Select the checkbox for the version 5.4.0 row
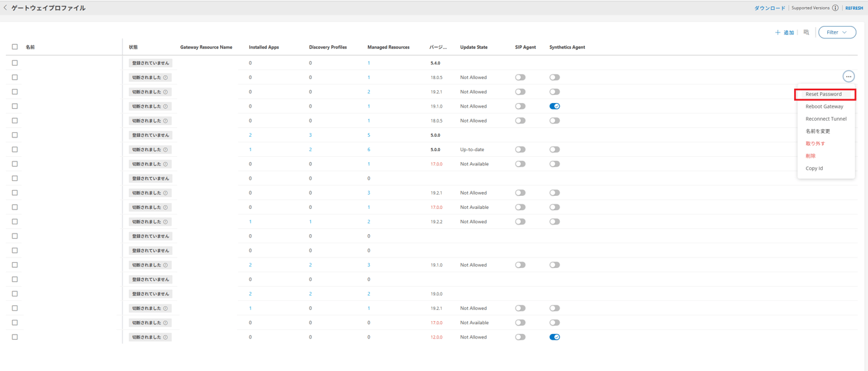 click(x=15, y=63)
